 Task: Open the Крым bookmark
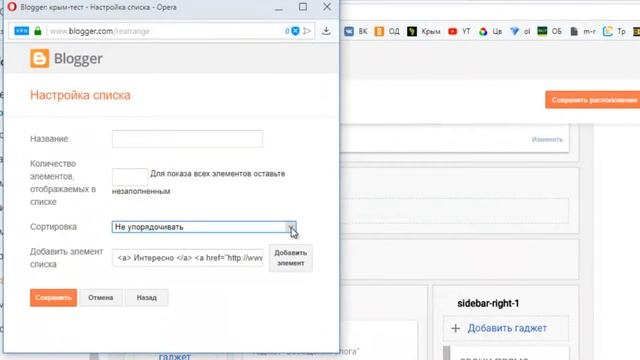point(424,31)
